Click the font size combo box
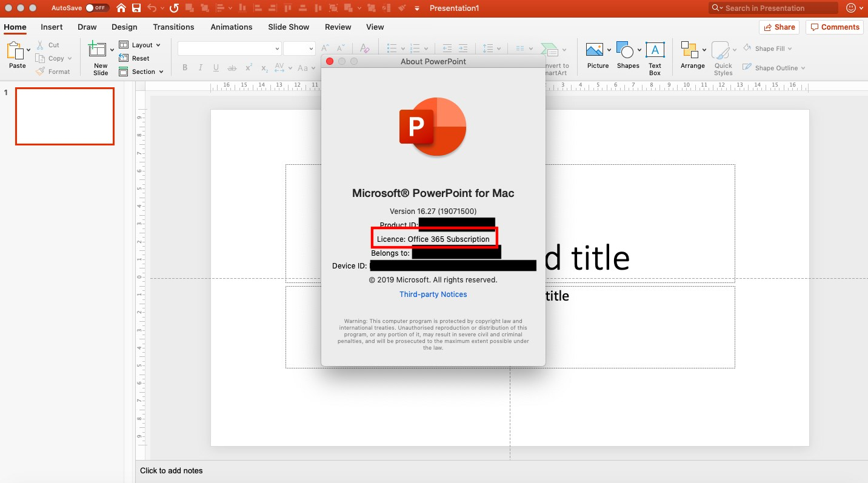 point(299,48)
